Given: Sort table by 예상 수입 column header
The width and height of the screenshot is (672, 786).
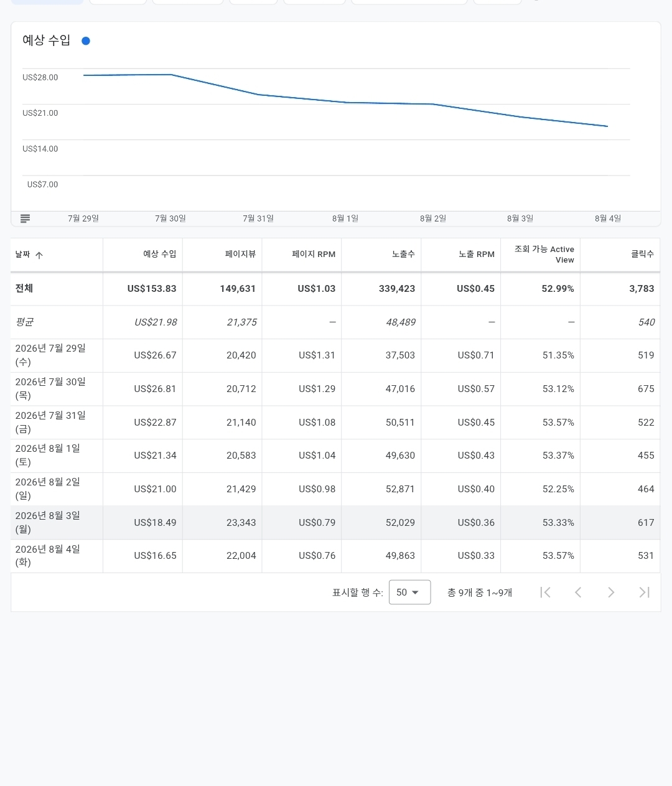Looking at the screenshot, I should (x=160, y=254).
